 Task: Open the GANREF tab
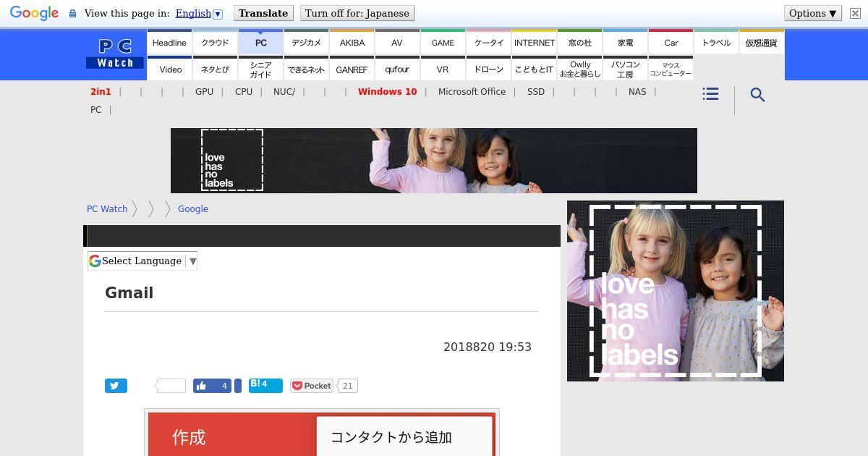tap(352, 69)
